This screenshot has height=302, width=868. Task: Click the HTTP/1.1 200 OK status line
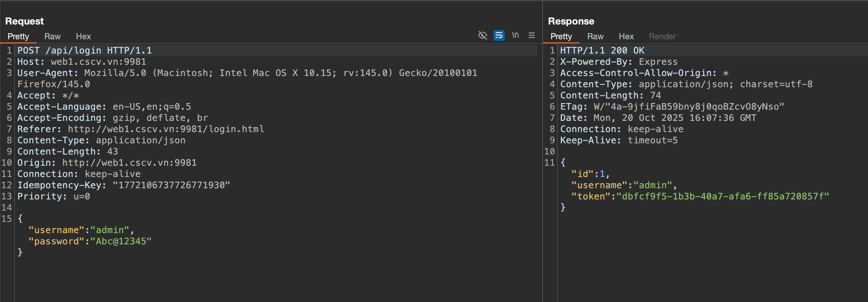602,51
